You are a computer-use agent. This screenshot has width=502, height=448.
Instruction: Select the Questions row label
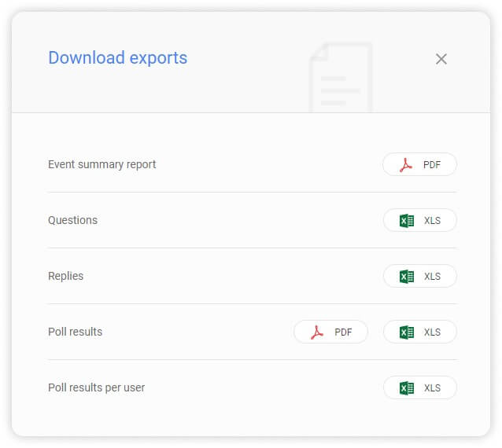point(72,221)
